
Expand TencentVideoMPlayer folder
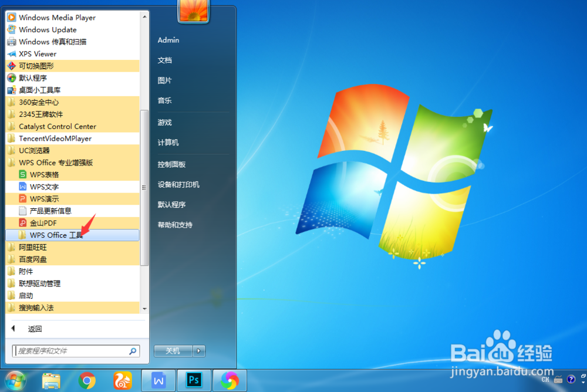tap(73, 138)
